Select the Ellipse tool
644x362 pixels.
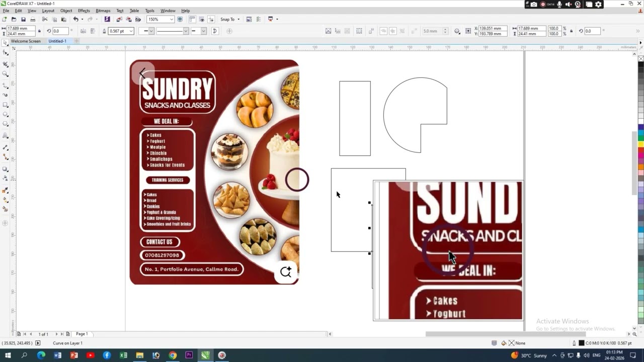(6, 114)
